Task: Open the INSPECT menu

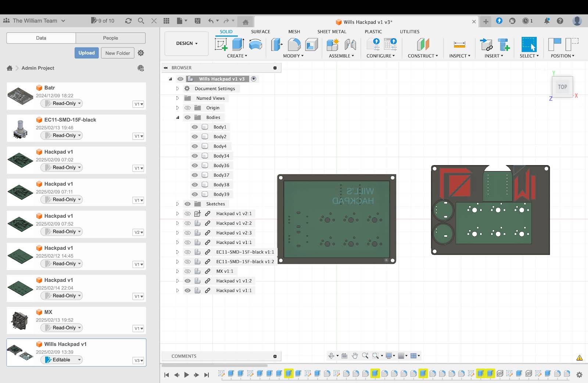Action: pos(459,56)
